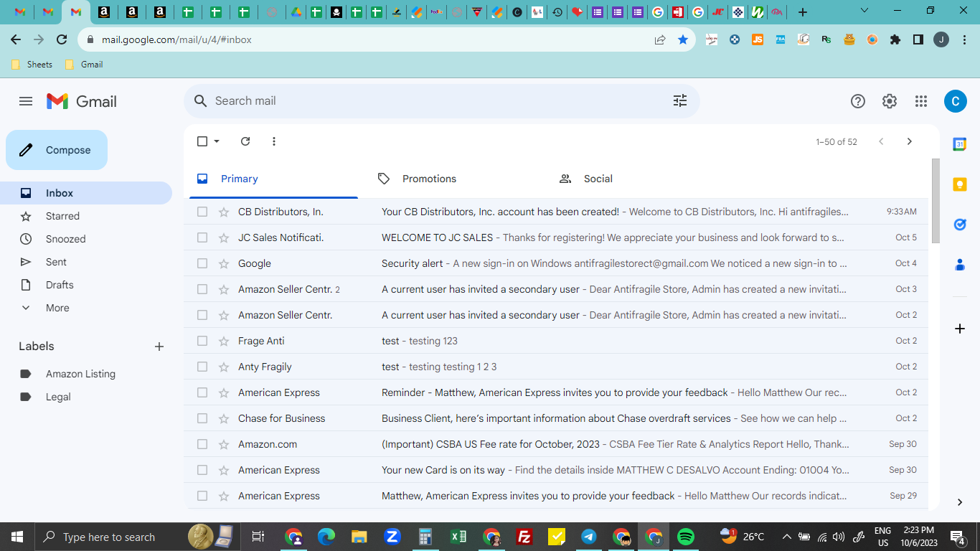The image size is (980, 551).
Task: Open the WELCOME TO JC SALES email
Action: click(556, 237)
